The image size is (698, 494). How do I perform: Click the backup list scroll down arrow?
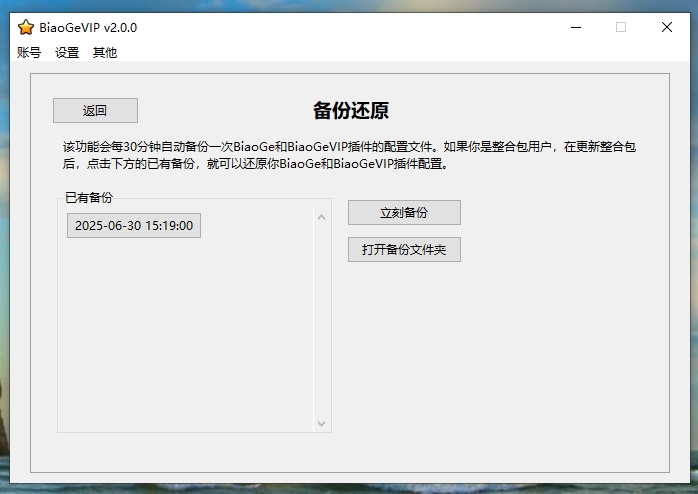(x=321, y=424)
